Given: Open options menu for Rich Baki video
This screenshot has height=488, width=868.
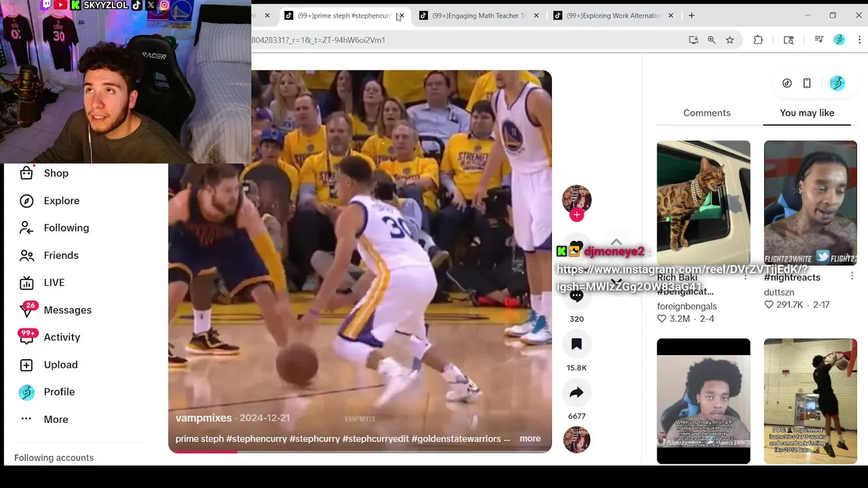Looking at the screenshot, I should coord(745,277).
